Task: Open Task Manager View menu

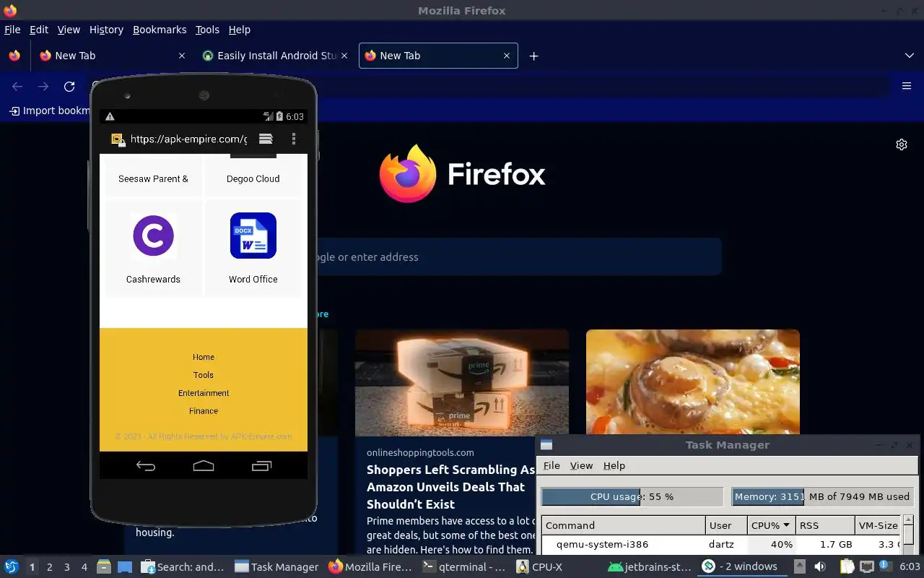Action: click(581, 465)
